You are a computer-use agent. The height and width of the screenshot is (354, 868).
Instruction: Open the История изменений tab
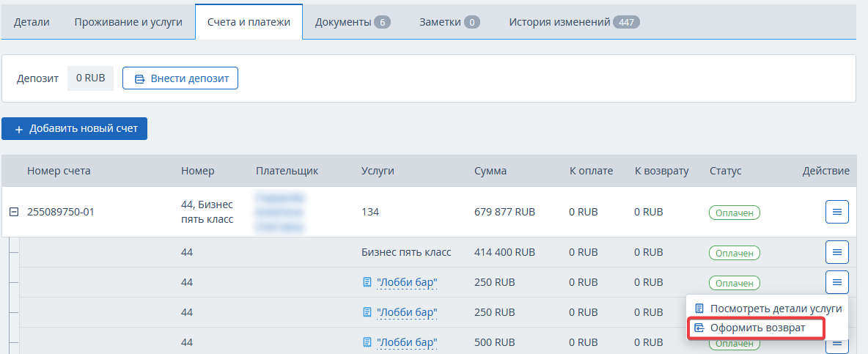[574, 22]
